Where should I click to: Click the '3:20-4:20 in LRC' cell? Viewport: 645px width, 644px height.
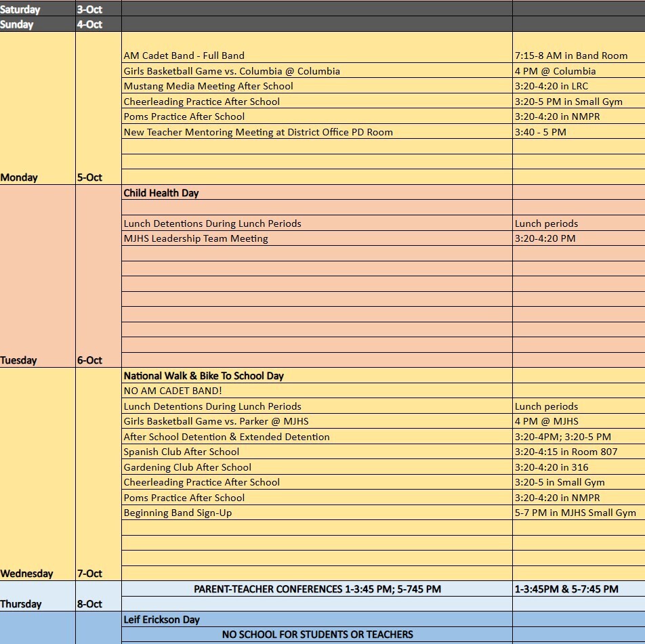(x=579, y=86)
